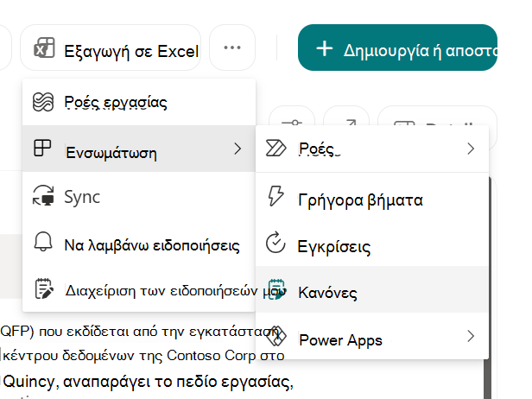The image size is (532, 399).
Task: Click the lightning bolt quick steps icon
Action: pyautogui.click(x=275, y=196)
